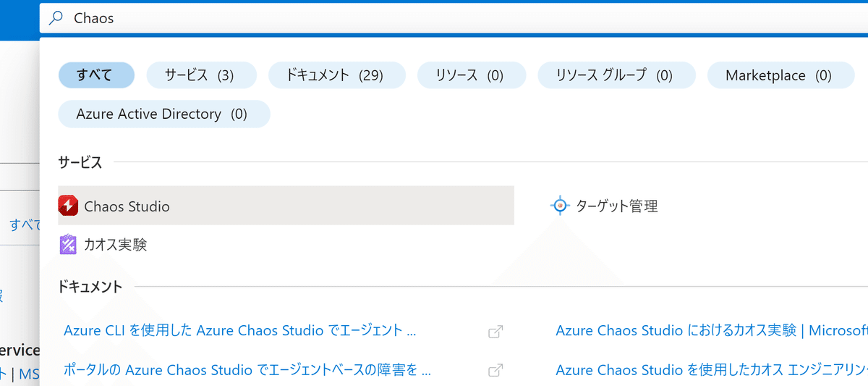Viewport: 868px width, 386px height.
Task: Filter results by ドキュメント (29)
Action: click(337, 75)
